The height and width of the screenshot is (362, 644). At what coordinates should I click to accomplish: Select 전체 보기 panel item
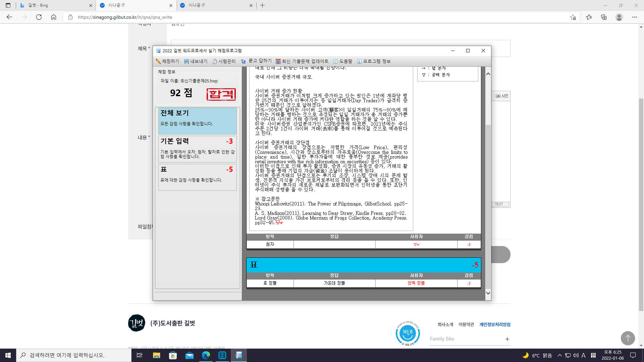[x=197, y=121]
